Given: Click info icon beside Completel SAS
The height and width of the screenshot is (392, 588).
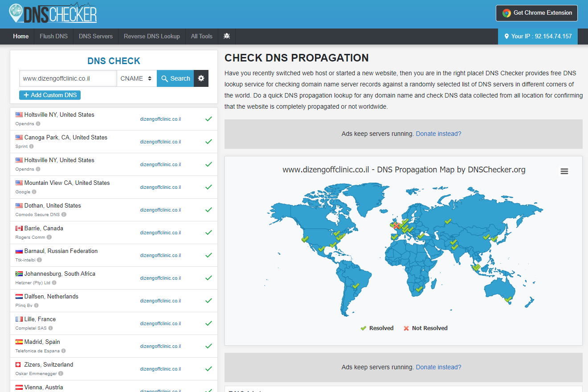Looking at the screenshot, I should pyautogui.click(x=51, y=328).
